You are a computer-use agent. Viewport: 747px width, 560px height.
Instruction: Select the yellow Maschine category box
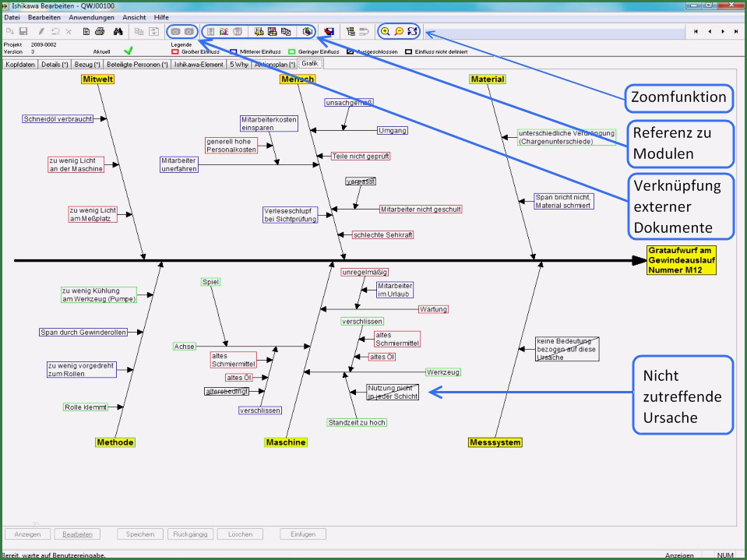point(286,442)
